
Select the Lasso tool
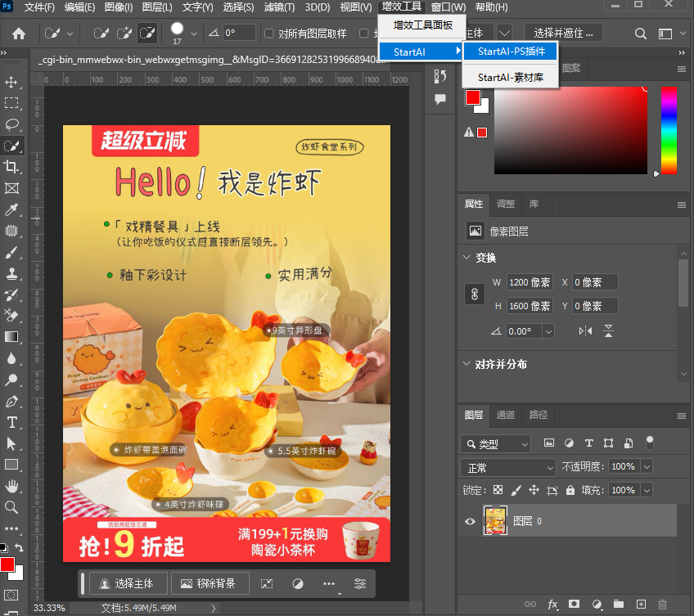[x=11, y=124]
